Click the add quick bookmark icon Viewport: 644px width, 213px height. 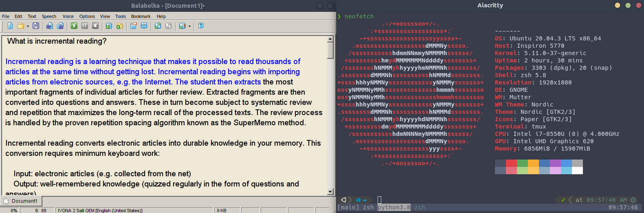coord(158,26)
